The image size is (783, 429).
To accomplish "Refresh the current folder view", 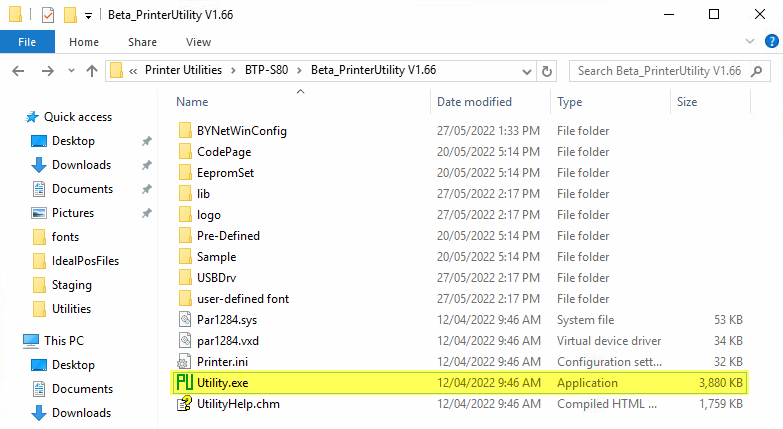I will click(x=547, y=71).
